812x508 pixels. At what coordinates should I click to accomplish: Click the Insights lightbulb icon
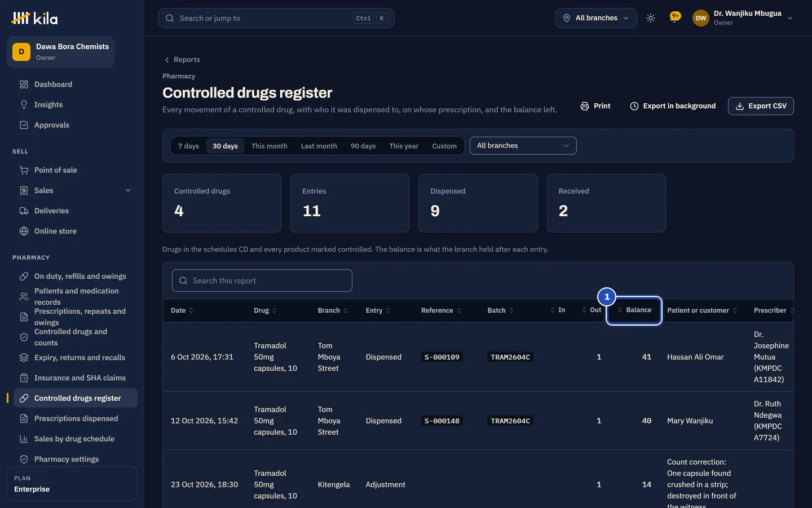point(24,105)
